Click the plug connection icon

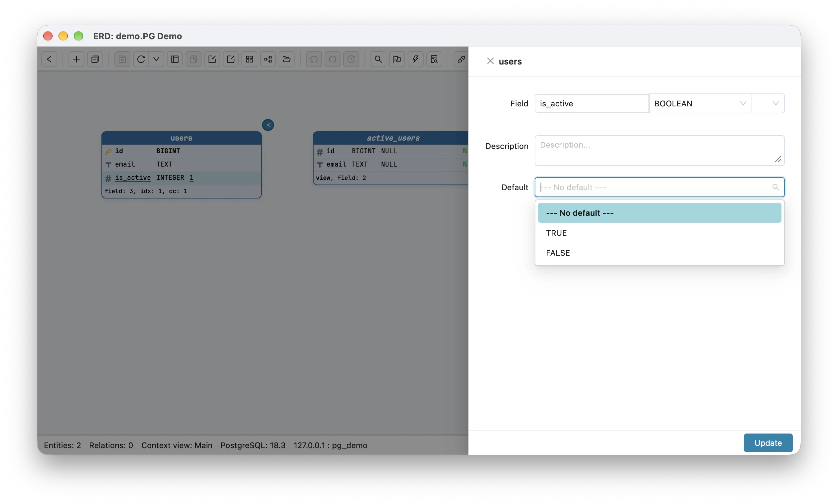point(461,59)
